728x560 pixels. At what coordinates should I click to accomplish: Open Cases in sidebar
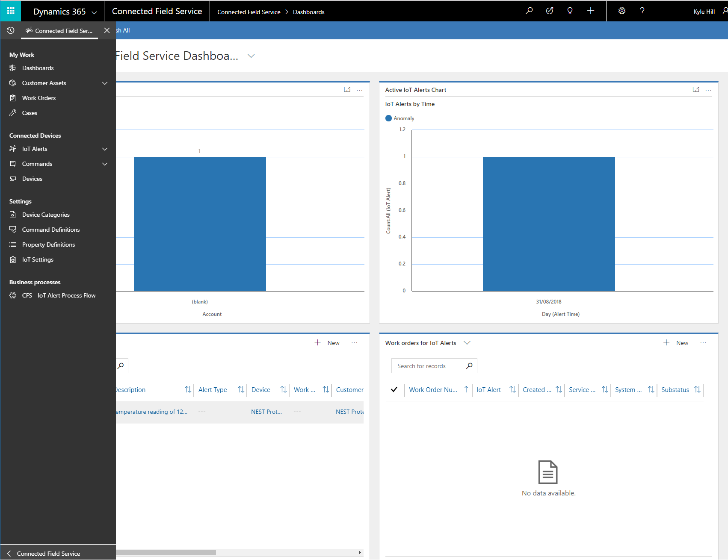pyautogui.click(x=30, y=113)
